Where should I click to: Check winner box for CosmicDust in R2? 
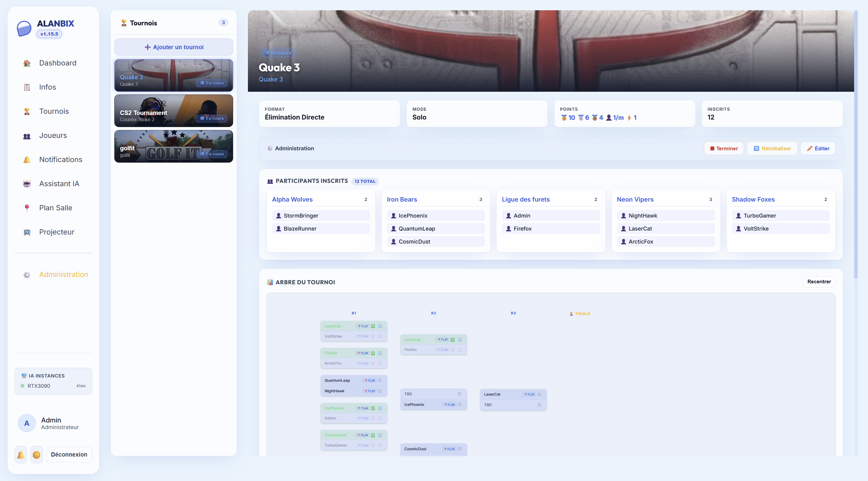460,449
